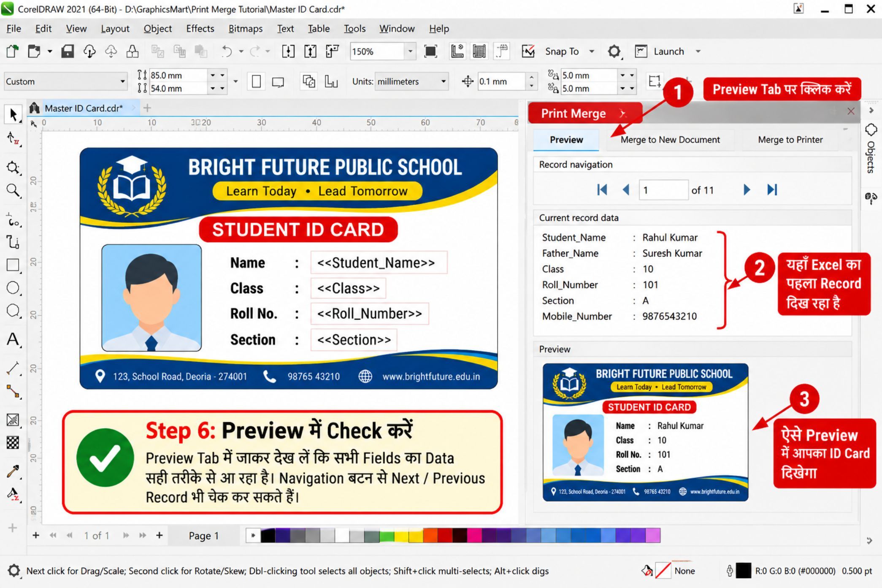Open the Objects docker side tab
The image size is (882, 588).
(871, 149)
